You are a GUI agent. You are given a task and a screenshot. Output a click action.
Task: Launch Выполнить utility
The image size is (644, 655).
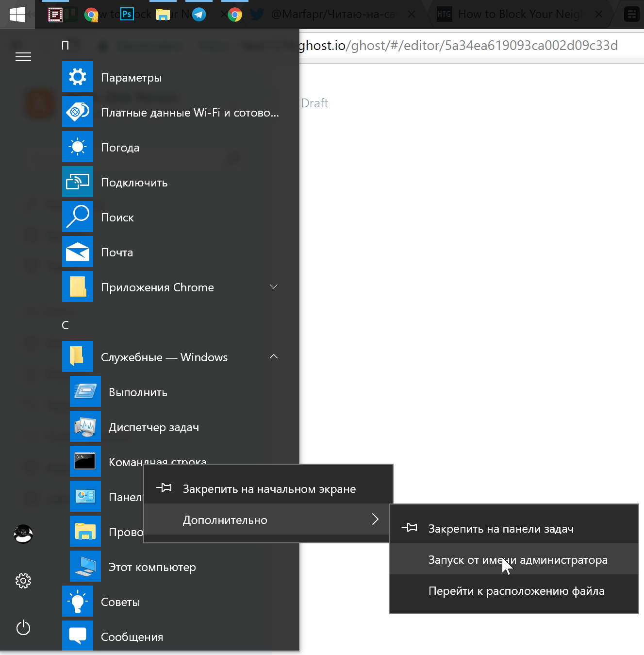tap(138, 392)
